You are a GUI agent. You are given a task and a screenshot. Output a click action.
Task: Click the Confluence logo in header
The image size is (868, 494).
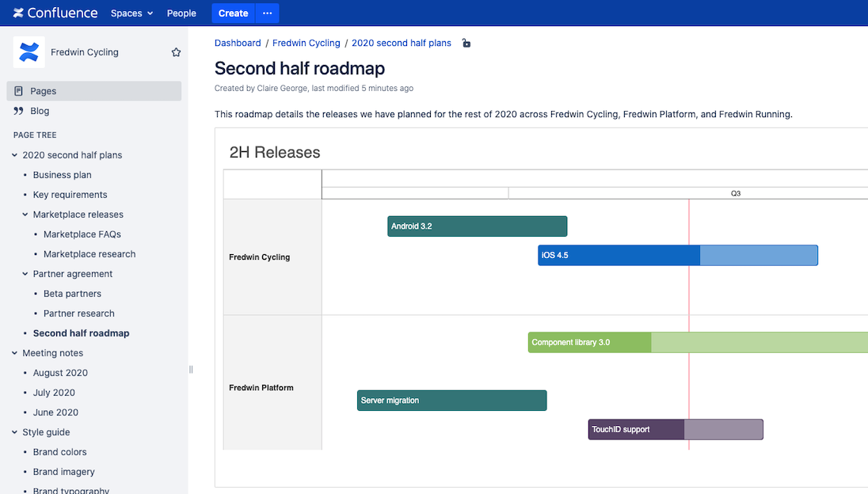point(55,13)
